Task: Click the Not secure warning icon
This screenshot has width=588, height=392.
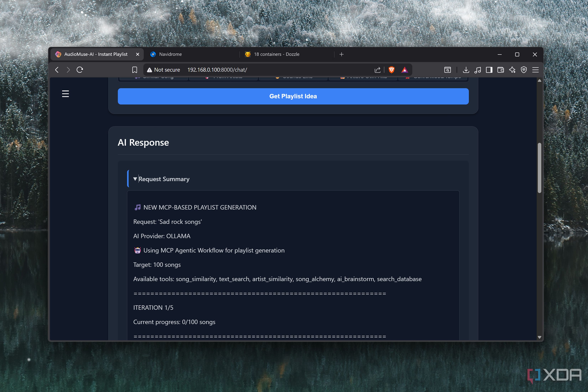Action: point(149,70)
